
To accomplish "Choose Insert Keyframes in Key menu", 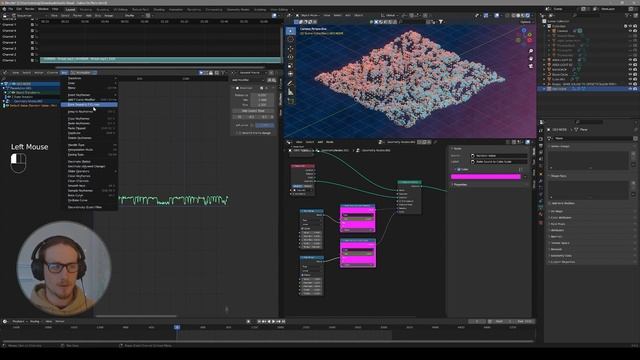I will click(x=89, y=95).
